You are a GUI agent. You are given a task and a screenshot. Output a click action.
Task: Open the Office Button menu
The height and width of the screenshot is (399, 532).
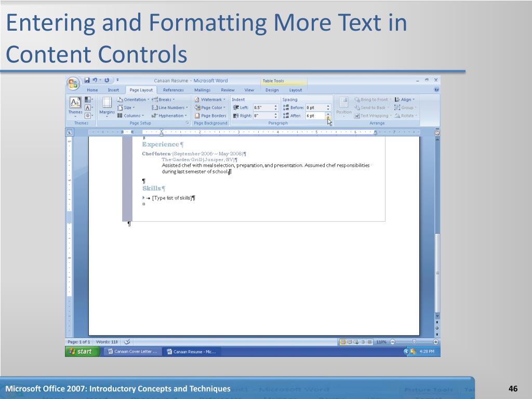[x=73, y=84]
